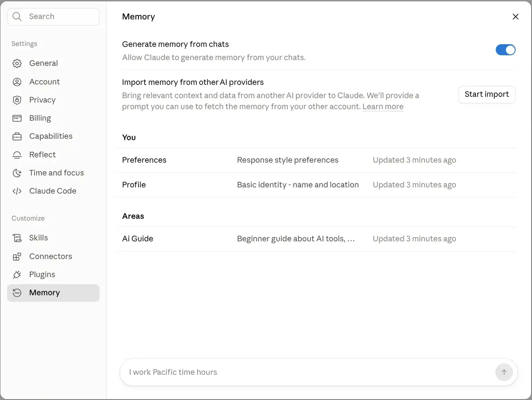Click 'Import memory from other AI providers' heading
The height and width of the screenshot is (400, 532).
pos(193,82)
